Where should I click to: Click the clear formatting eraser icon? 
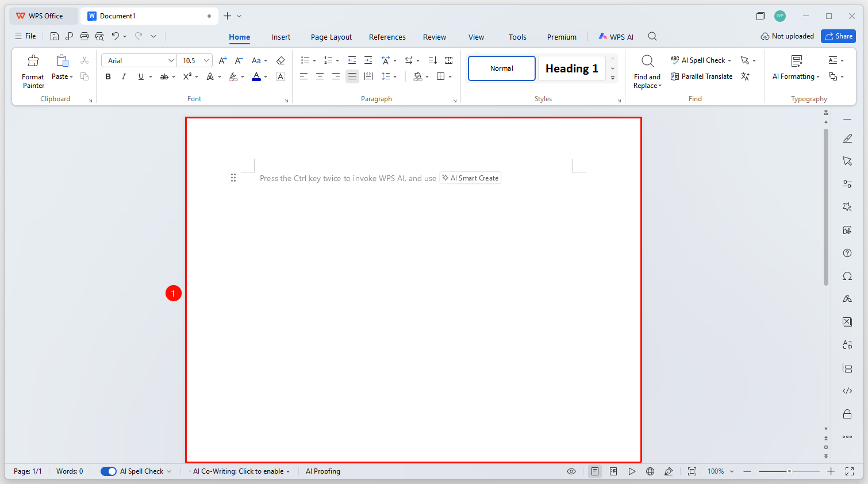(x=281, y=60)
